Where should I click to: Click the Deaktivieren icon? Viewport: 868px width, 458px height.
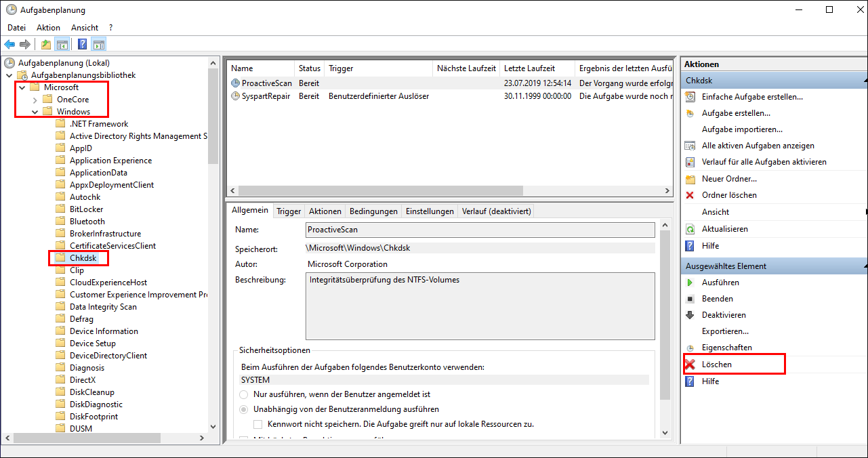(x=690, y=315)
